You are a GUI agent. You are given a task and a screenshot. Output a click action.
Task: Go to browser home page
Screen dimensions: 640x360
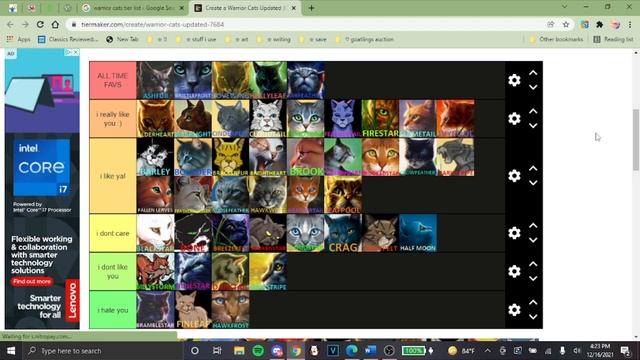point(55,24)
